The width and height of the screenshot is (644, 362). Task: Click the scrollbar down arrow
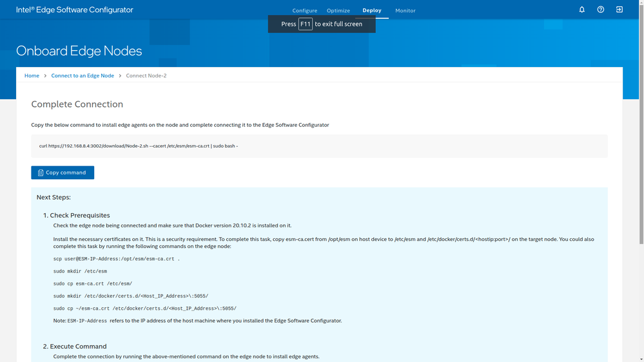point(641,359)
